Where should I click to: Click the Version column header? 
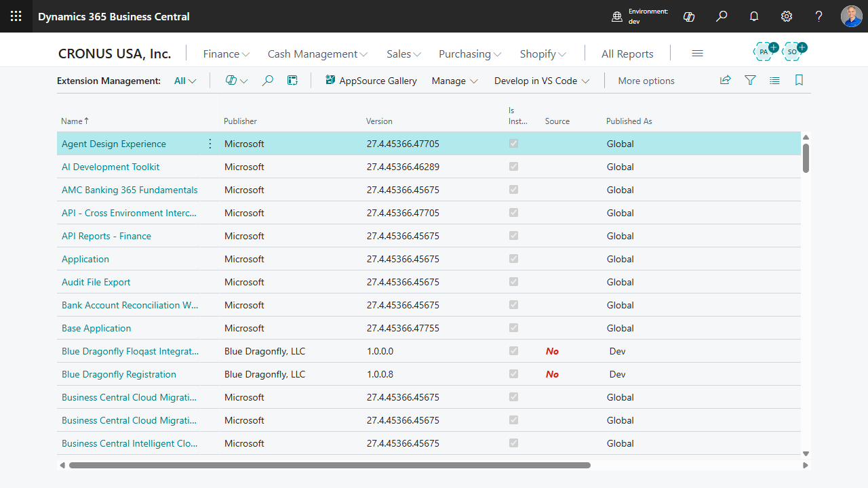click(379, 121)
